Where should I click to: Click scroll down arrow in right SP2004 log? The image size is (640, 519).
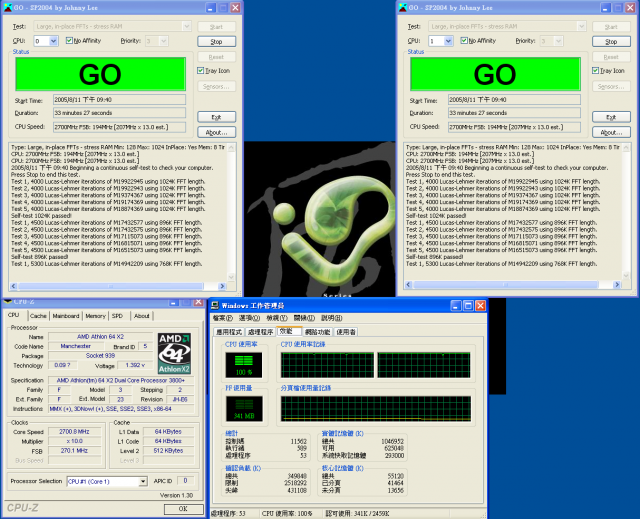pos(626,275)
